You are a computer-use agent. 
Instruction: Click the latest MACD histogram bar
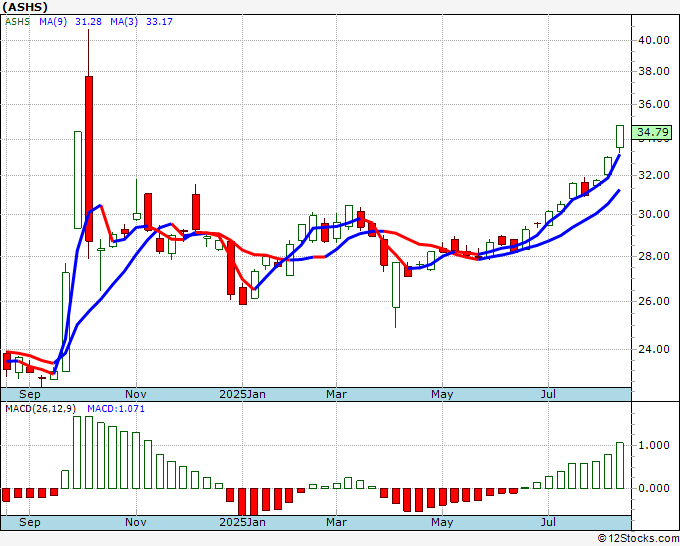(x=620, y=466)
